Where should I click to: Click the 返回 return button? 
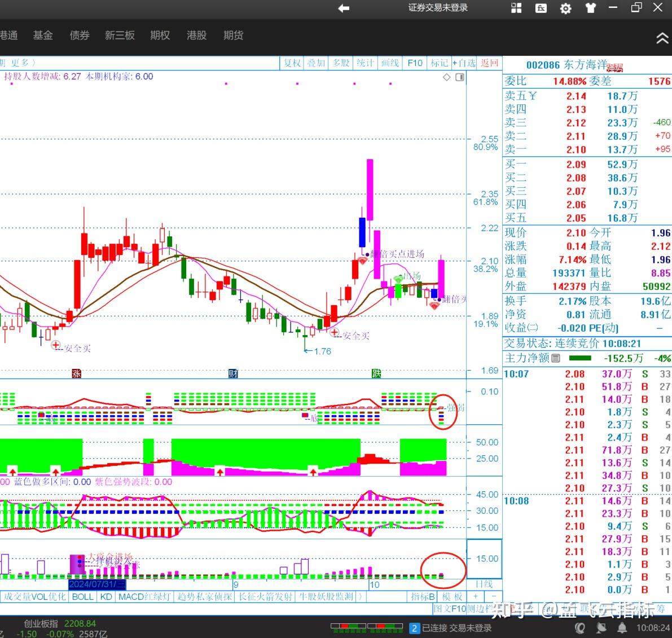point(489,63)
